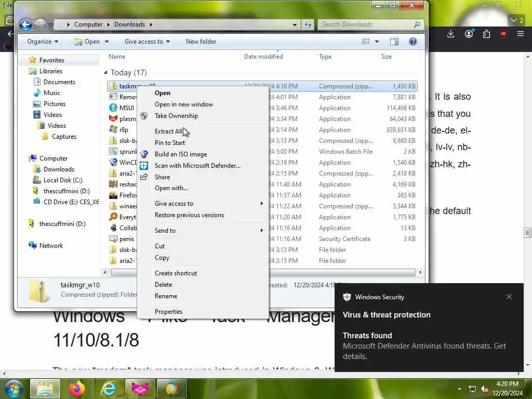Select Captures folder in navigation tree
Screen dimensions: 532x399
tap(64, 137)
